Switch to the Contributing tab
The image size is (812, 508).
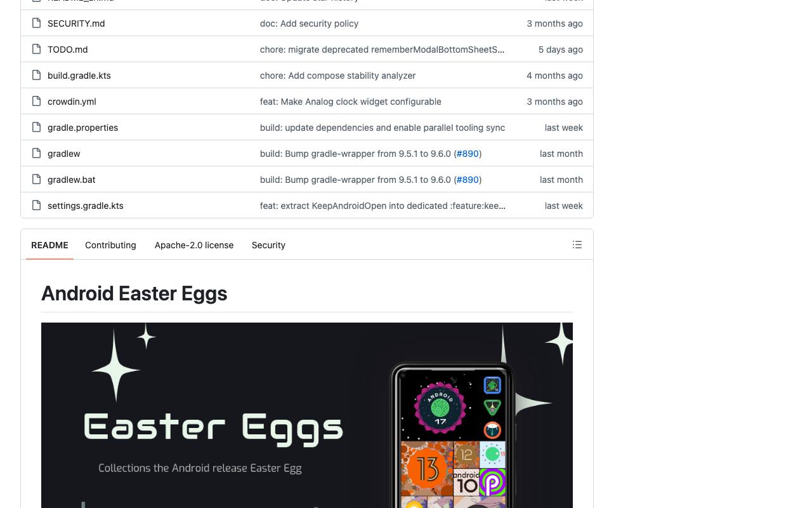(110, 245)
